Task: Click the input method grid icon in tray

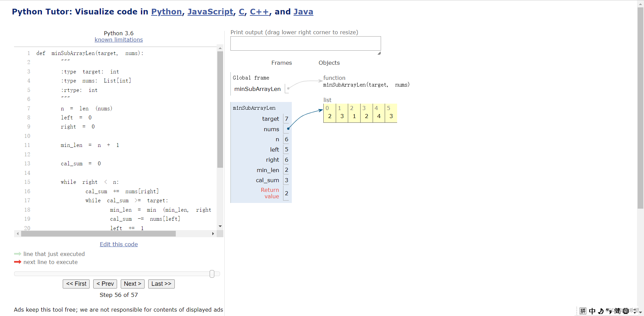Action: tap(583, 311)
